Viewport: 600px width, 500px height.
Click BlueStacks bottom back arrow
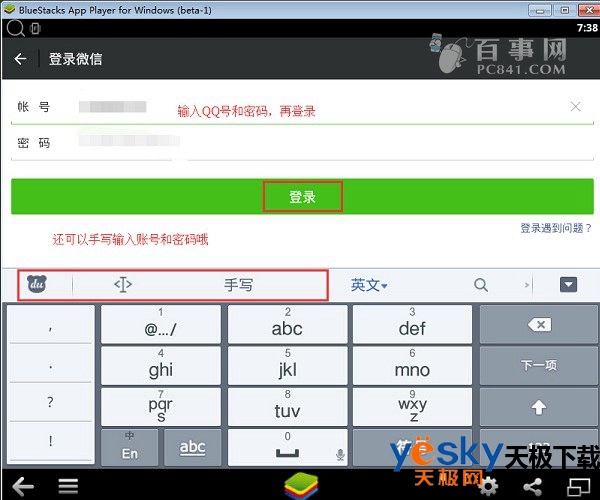point(23,486)
